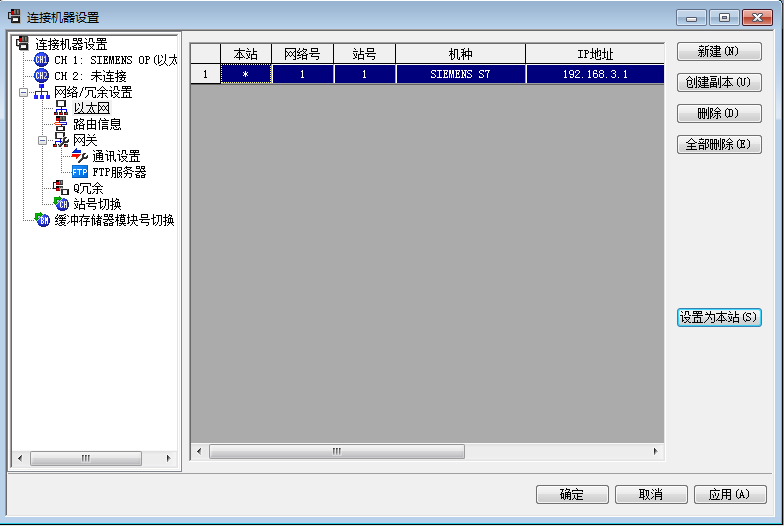Click the 站号 cell in row 1
This screenshot has width=784, height=526.
click(x=364, y=74)
